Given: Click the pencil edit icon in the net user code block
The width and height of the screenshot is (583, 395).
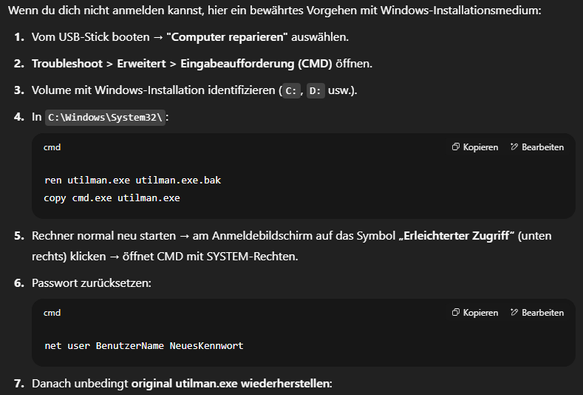Looking at the screenshot, I should (514, 312).
